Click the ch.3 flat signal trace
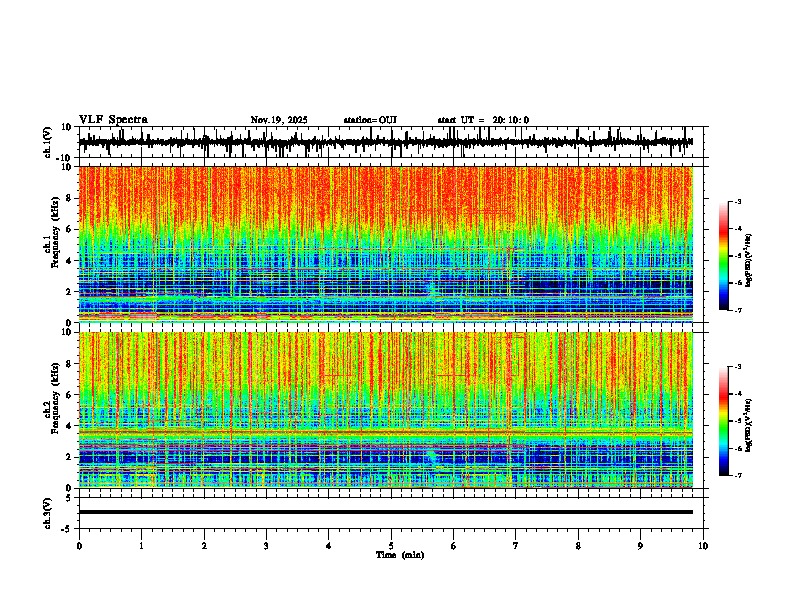The image size is (792, 612). tap(386, 512)
